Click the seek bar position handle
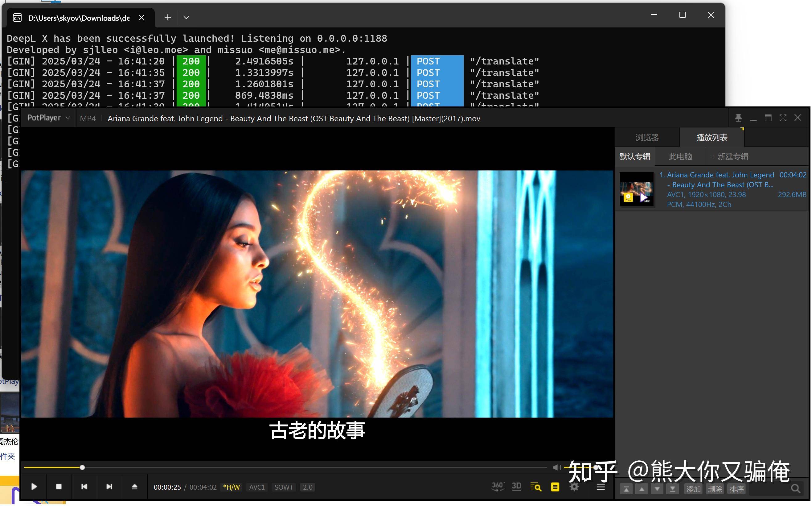This screenshot has height=506, width=812. point(82,467)
